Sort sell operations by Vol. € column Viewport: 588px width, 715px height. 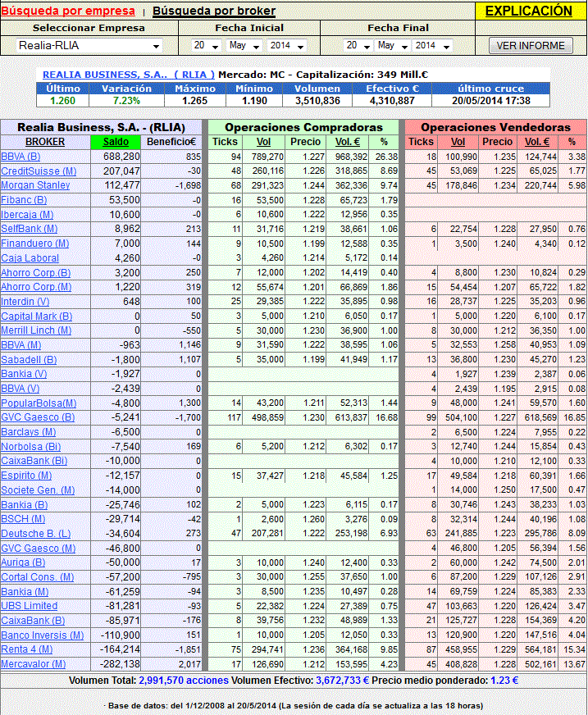pyautogui.click(x=538, y=142)
